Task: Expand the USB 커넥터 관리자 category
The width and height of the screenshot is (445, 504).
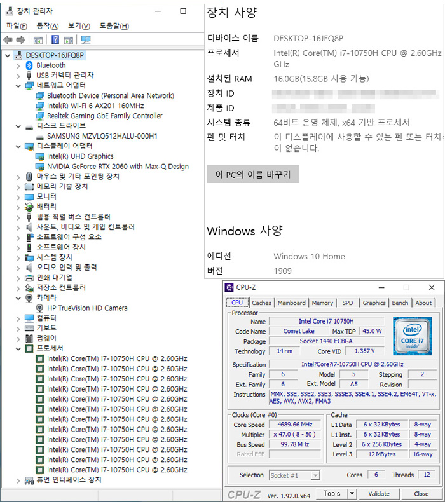Action: tap(17, 76)
